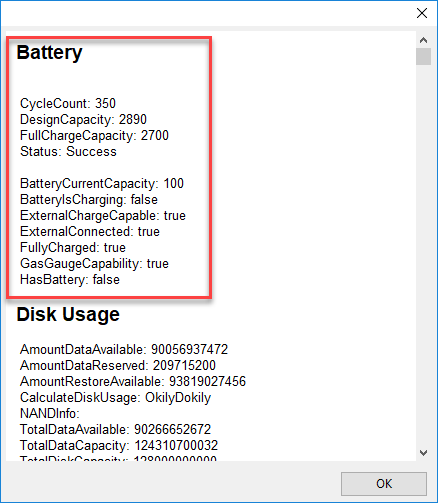Select the BatteryIsCharging: false line
Viewport: 438px width, 503px height.
89,199
